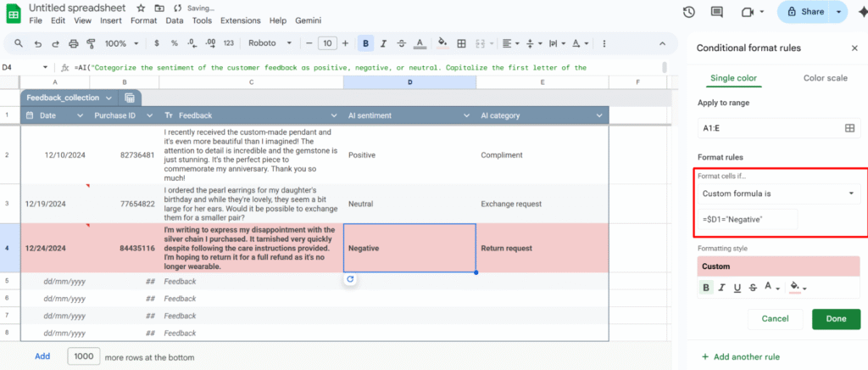Screen dimensions: 868x370
Task: Open version history clock icon
Action: (x=689, y=12)
